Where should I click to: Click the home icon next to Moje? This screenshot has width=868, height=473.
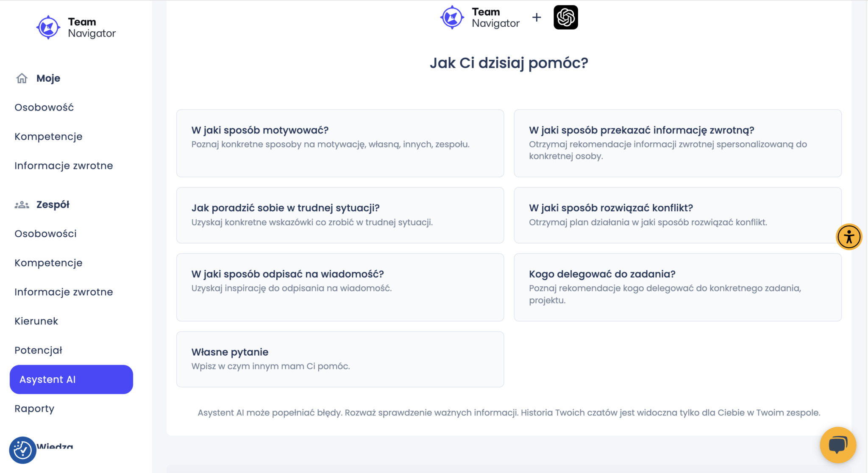[x=22, y=78]
